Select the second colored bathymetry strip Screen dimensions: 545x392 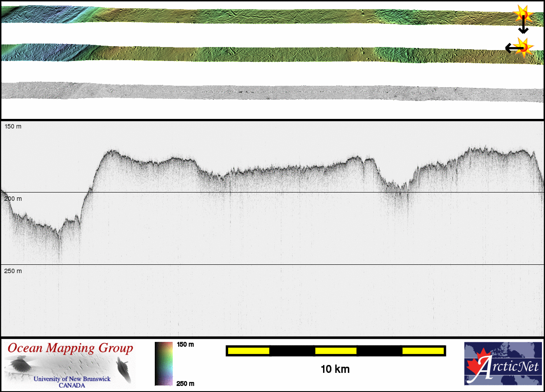tap(270, 54)
